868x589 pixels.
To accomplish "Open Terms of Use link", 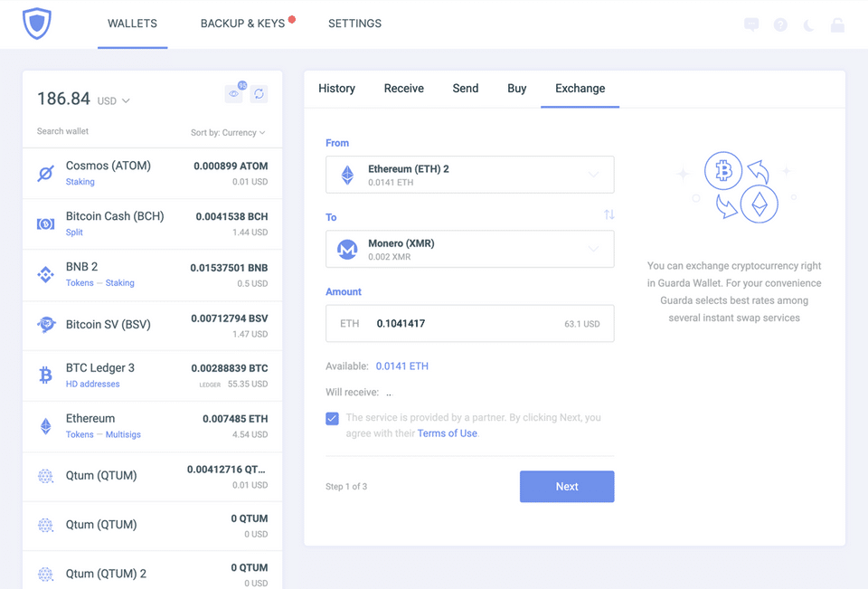I will pos(448,433).
